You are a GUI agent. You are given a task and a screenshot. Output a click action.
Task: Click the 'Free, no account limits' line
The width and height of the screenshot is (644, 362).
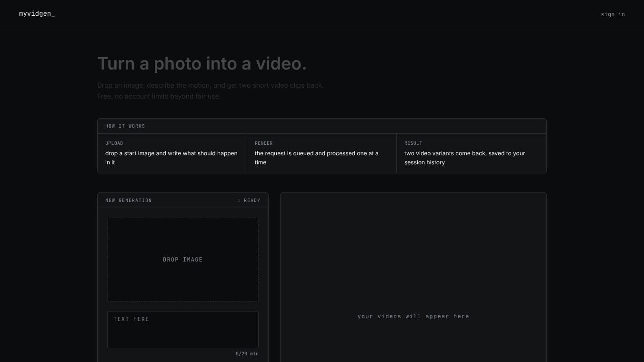pos(159,96)
